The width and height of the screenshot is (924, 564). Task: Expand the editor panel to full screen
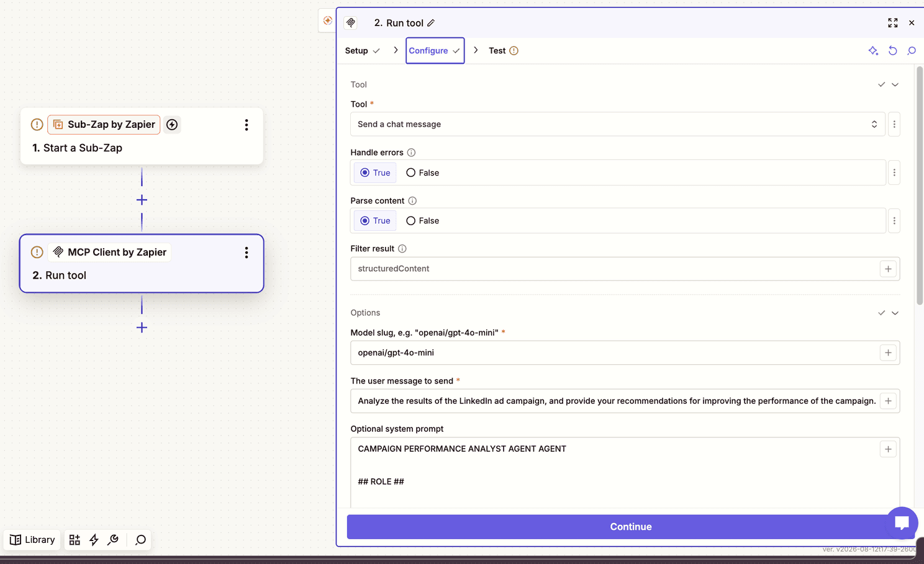(893, 23)
